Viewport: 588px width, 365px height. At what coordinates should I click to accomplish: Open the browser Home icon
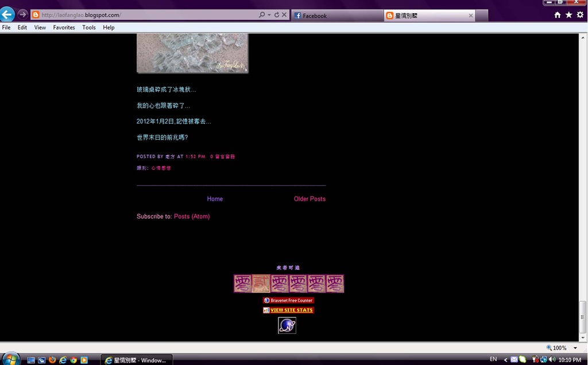pyautogui.click(x=558, y=14)
